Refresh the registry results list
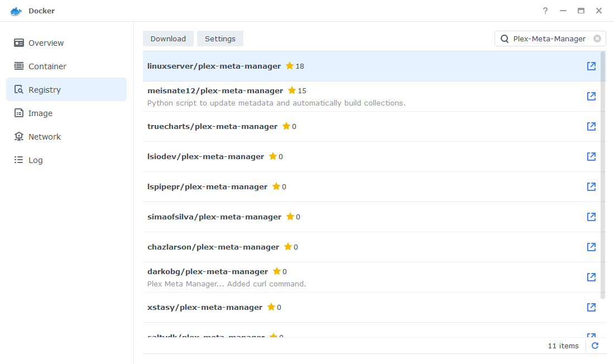The width and height of the screenshot is (614, 364). click(x=595, y=346)
